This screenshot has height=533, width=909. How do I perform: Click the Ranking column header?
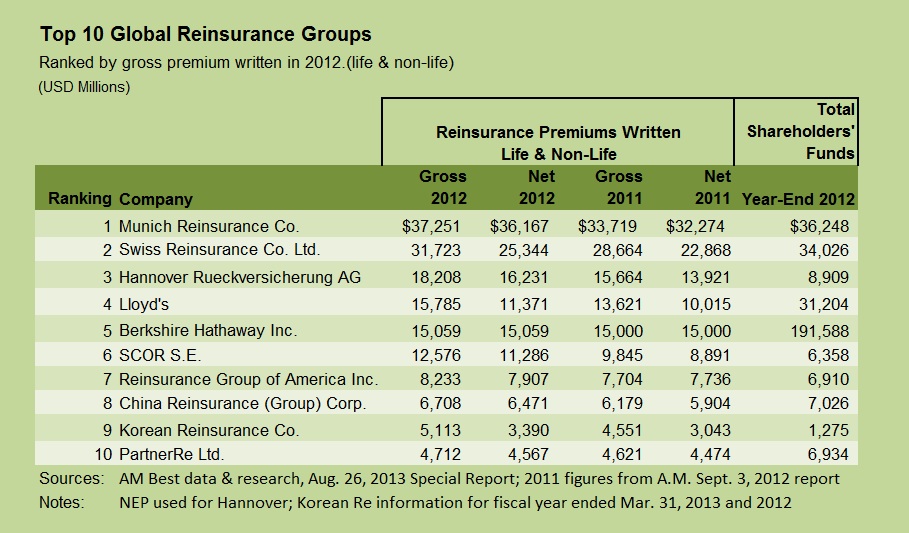coord(80,199)
